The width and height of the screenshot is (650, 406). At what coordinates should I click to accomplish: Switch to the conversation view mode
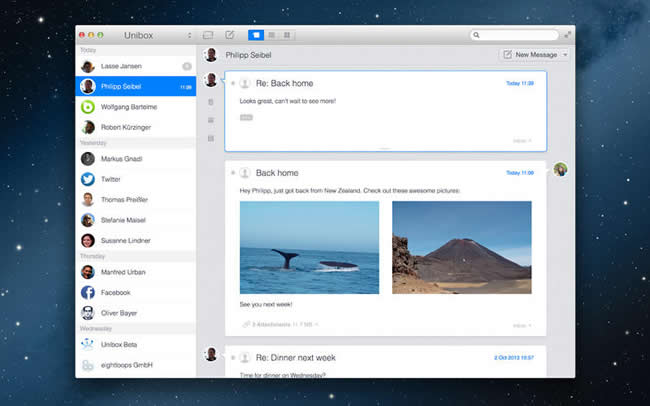click(255, 35)
